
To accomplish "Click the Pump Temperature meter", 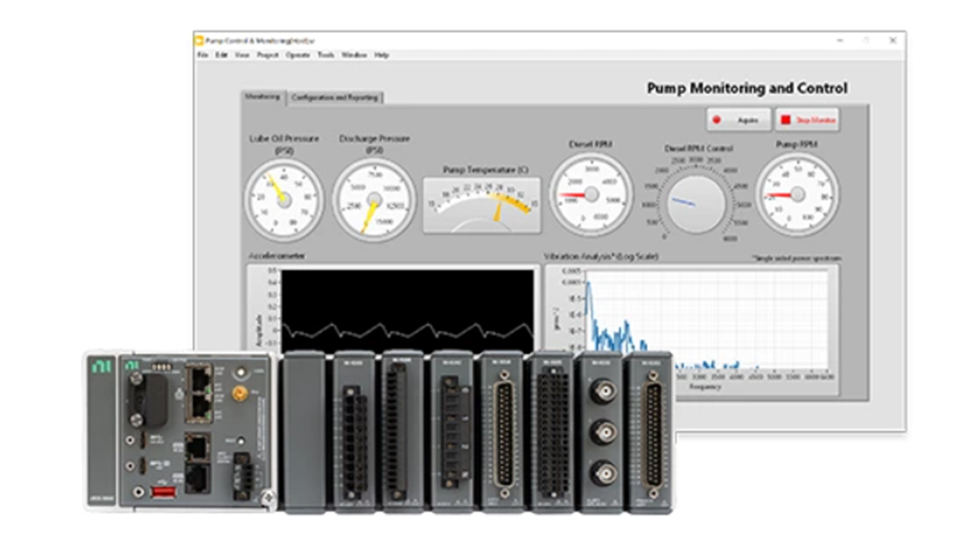I will [482, 205].
